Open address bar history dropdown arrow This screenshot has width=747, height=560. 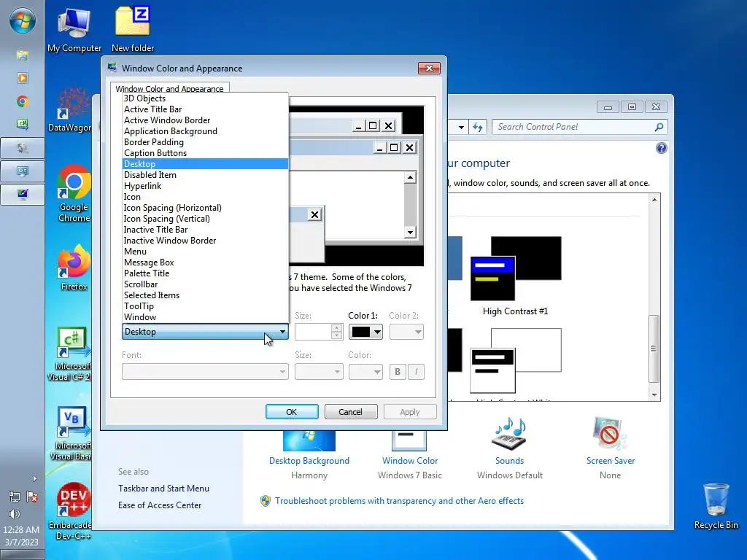click(461, 127)
